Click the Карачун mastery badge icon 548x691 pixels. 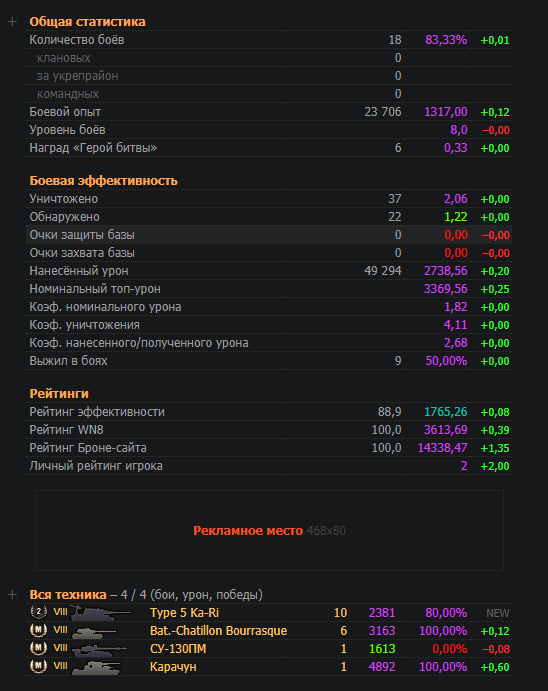pyautogui.click(x=38, y=666)
